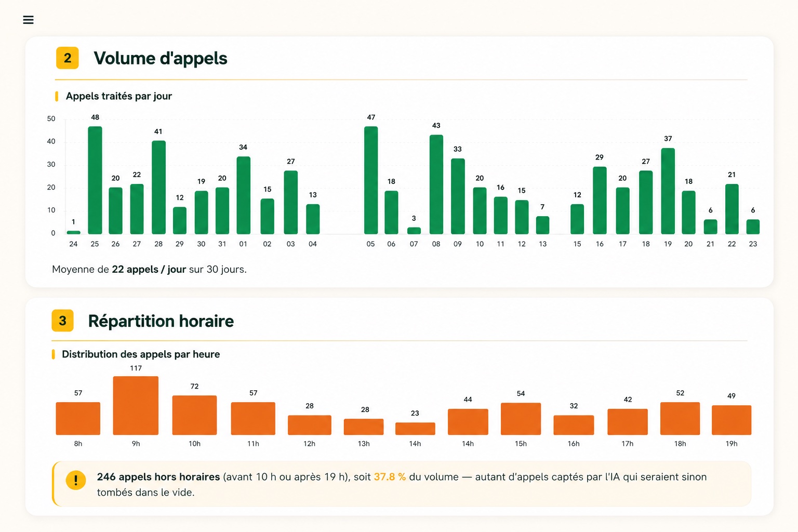Click the yellow section badge numbered 2
798x532 pixels.
pos(68,58)
